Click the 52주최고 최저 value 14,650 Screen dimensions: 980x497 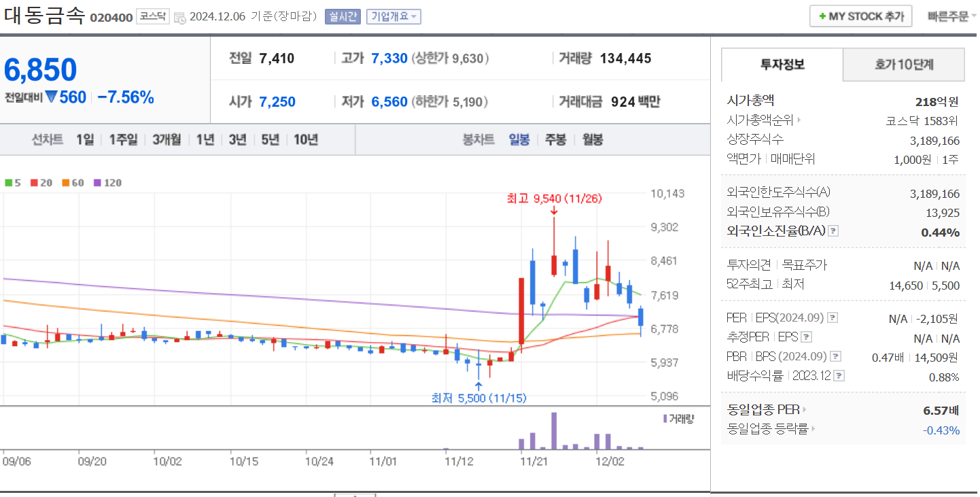906,286
